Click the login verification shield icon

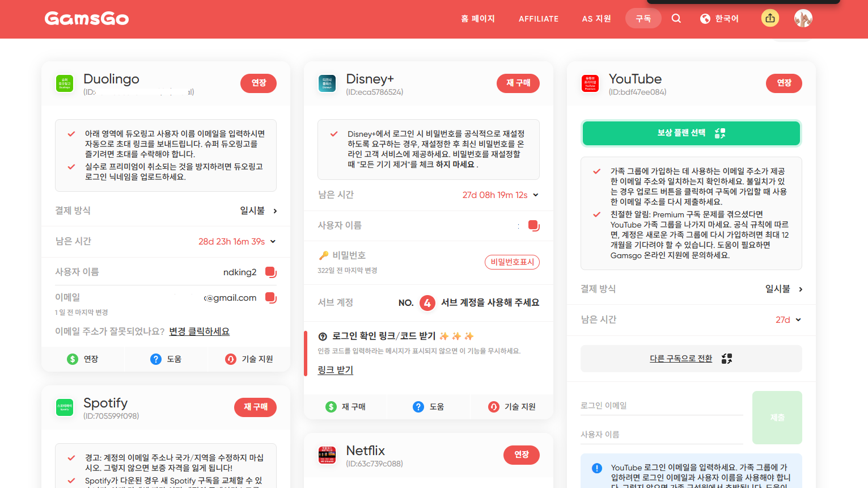coord(323,336)
